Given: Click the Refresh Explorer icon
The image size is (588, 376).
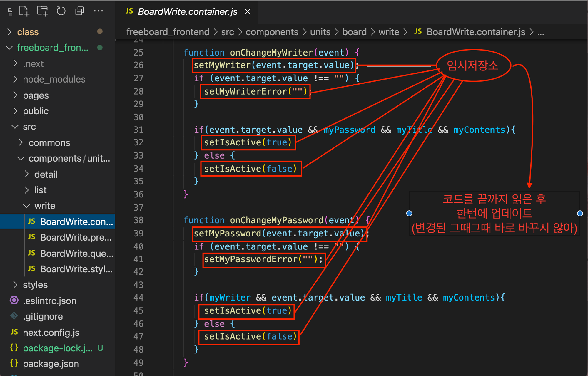Looking at the screenshot, I should [61, 11].
